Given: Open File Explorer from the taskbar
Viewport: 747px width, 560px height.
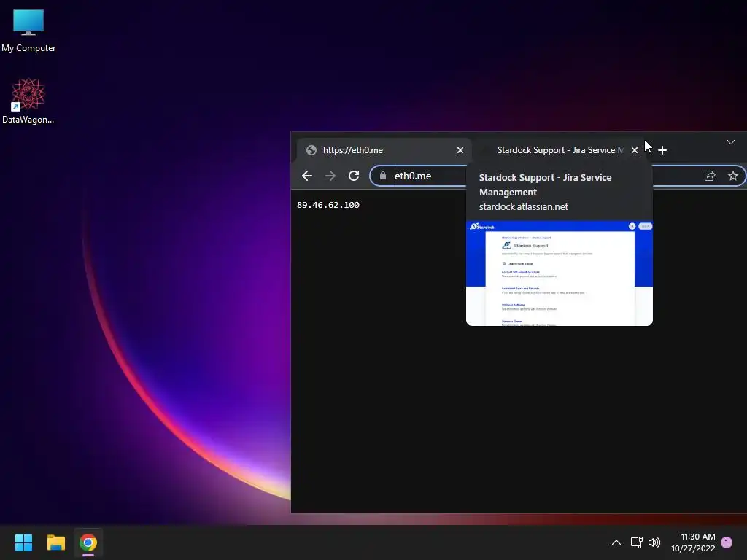Looking at the screenshot, I should 56,542.
